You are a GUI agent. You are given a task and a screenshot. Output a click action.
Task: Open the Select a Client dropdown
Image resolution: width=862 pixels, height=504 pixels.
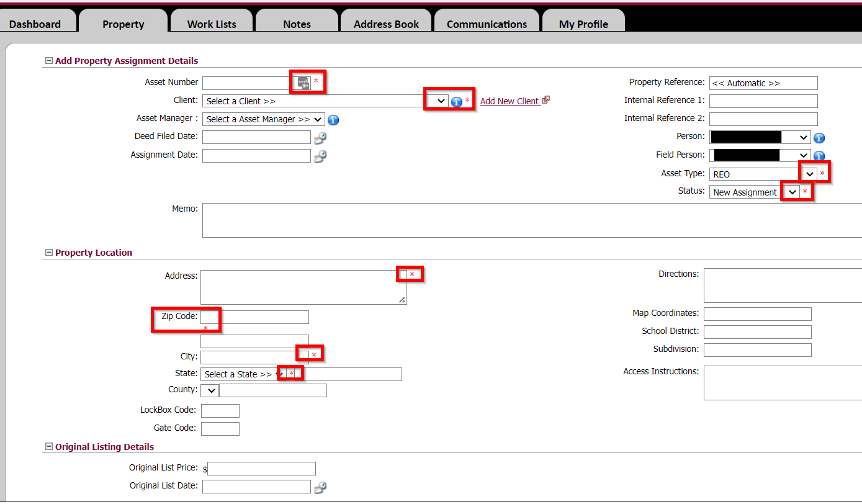[325, 101]
